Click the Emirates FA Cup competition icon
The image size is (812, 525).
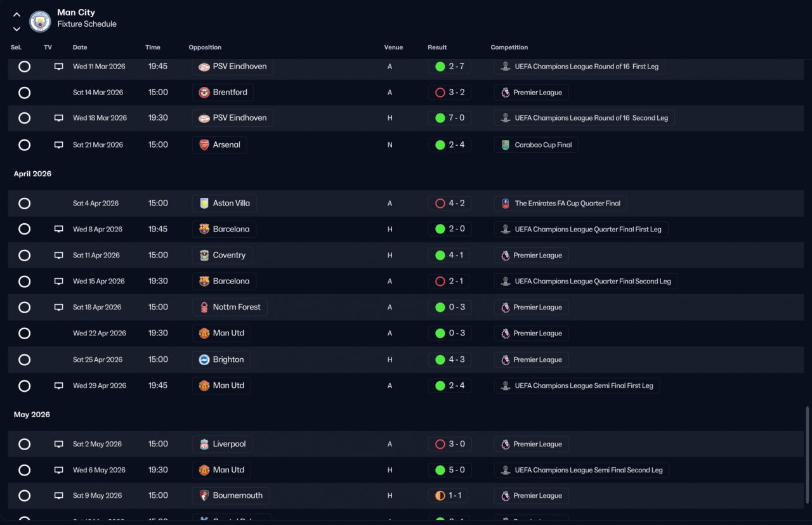click(505, 204)
